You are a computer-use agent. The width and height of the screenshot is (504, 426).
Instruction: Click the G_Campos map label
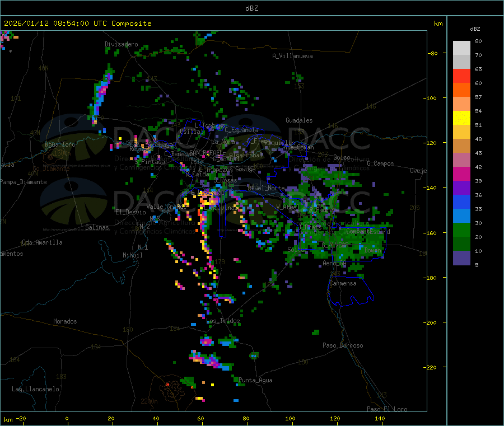(381, 163)
